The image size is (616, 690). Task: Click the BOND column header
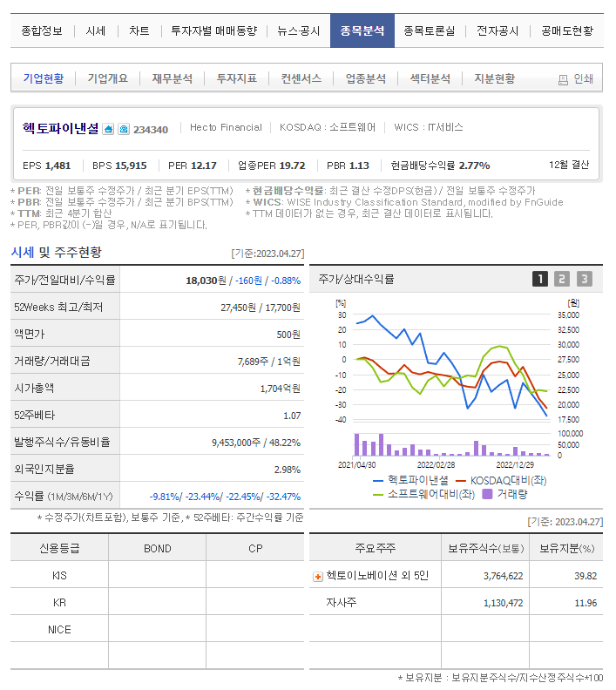coord(158,549)
